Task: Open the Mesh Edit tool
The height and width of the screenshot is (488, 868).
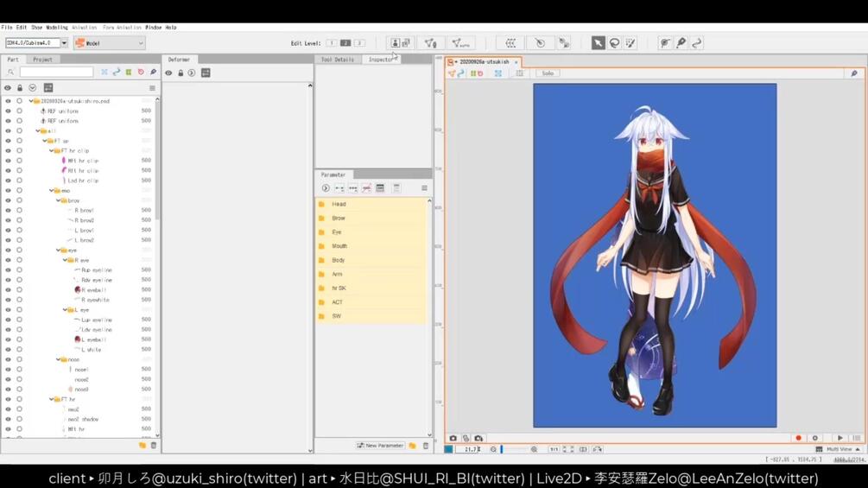Action: pyautogui.click(x=430, y=43)
